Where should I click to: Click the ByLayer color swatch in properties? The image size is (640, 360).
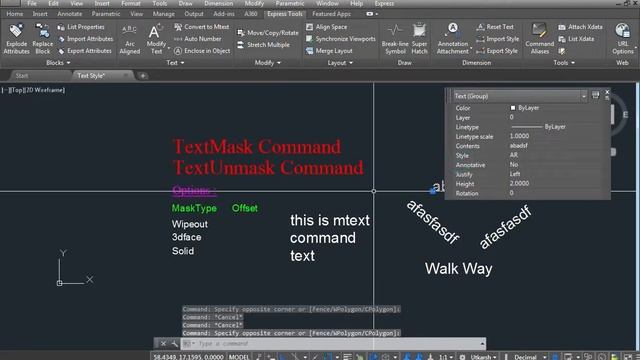[x=513, y=108]
